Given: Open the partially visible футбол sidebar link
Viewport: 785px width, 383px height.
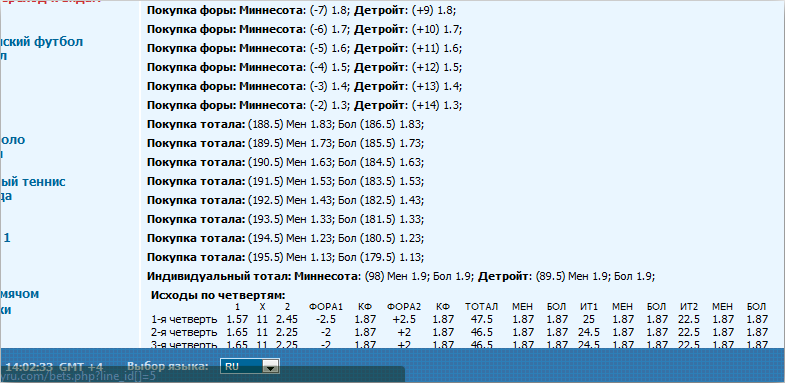Looking at the screenshot, I should (x=41, y=42).
